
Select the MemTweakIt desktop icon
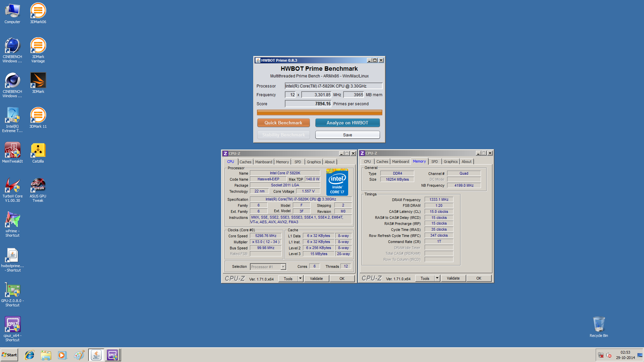point(12,153)
